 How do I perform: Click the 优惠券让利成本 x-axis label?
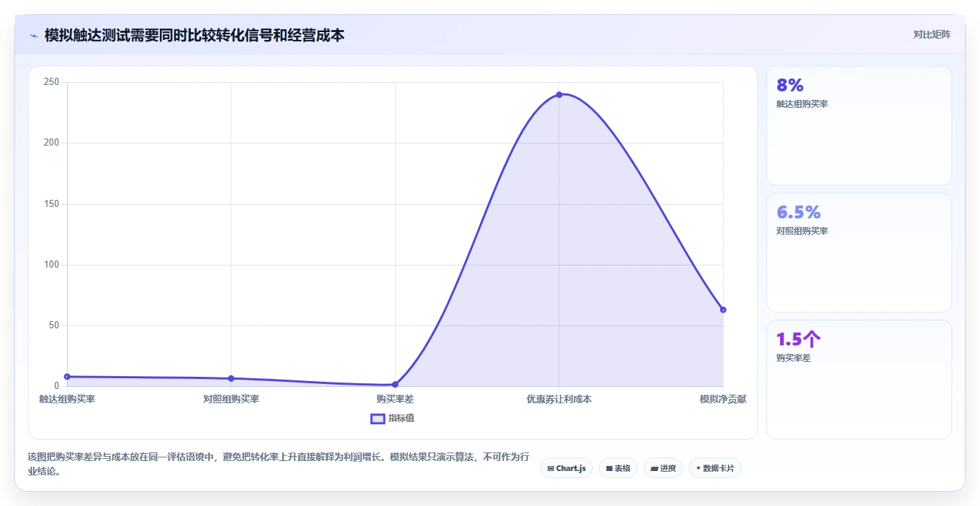pos(559,400)
